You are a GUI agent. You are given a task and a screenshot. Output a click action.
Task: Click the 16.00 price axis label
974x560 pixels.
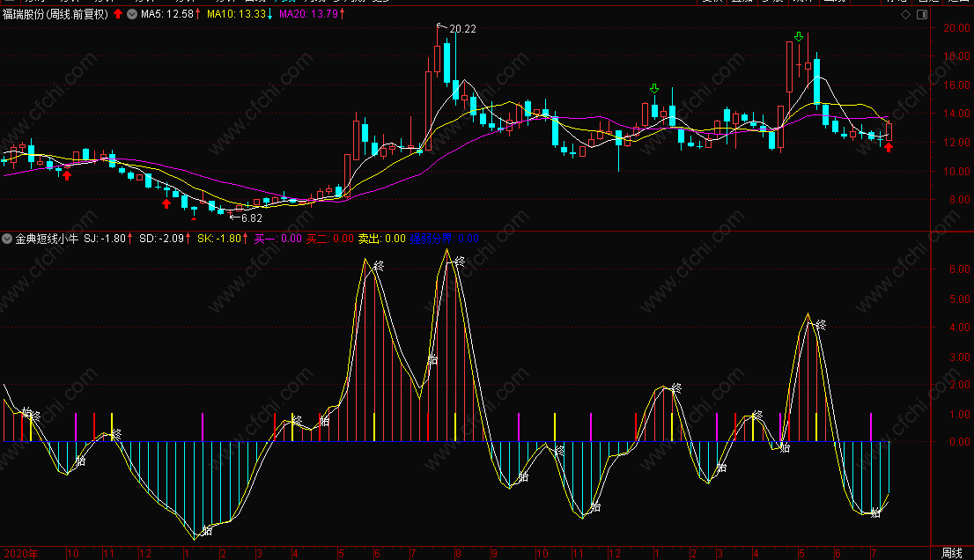pos(956,85)
